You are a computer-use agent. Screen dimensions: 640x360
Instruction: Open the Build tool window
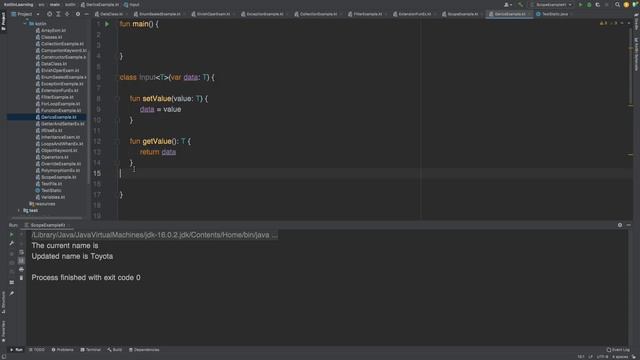(x=115, y=350)
